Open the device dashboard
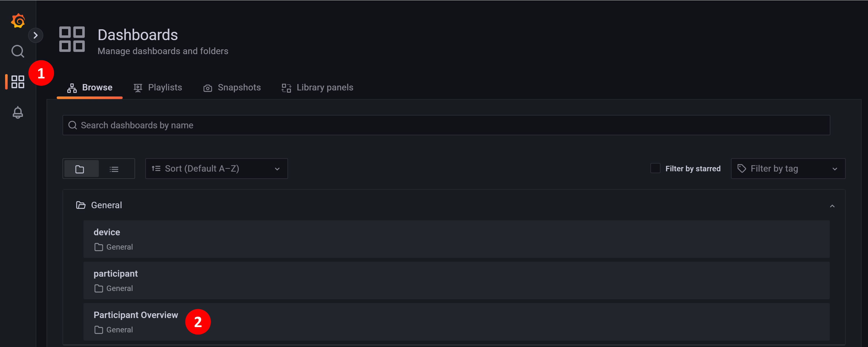 click(x=107, y=232)
